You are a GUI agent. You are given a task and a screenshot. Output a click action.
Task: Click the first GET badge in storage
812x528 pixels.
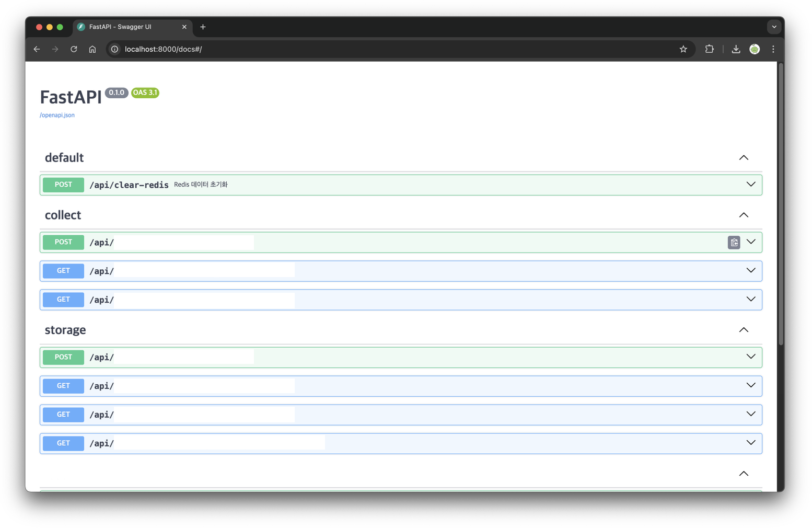(63, 386)
